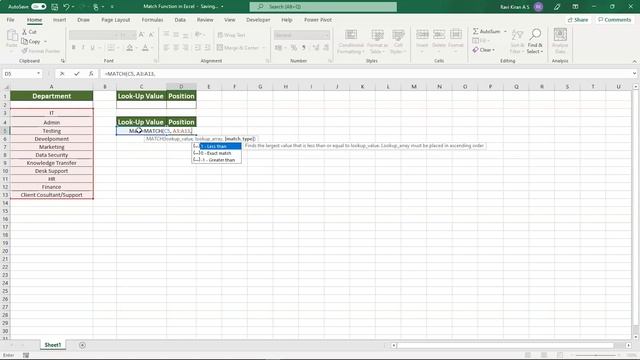Open the Data ribbon tab

click(x=180, y=20)
